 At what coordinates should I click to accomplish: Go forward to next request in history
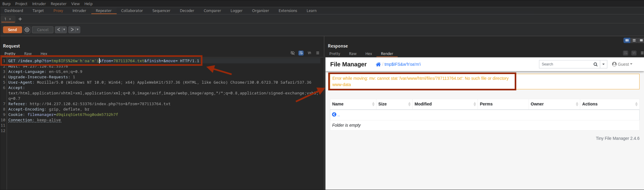pyautogui.click(x=72, y=30)
